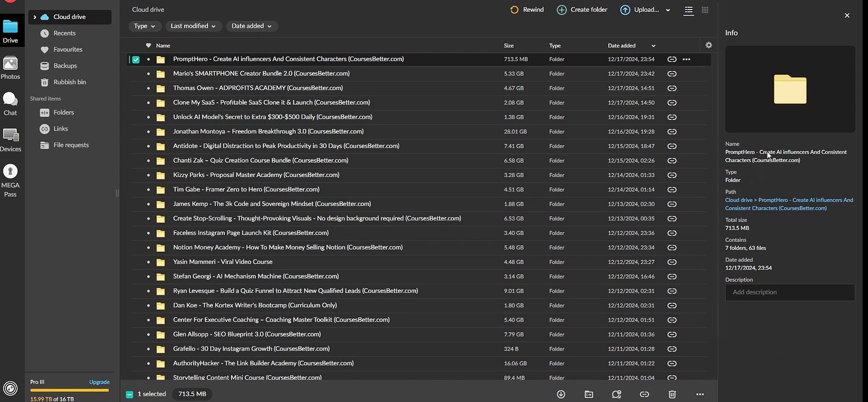
Task: Click the link icon on Kizzy Parks row
Action: click(x=672, y=175)
